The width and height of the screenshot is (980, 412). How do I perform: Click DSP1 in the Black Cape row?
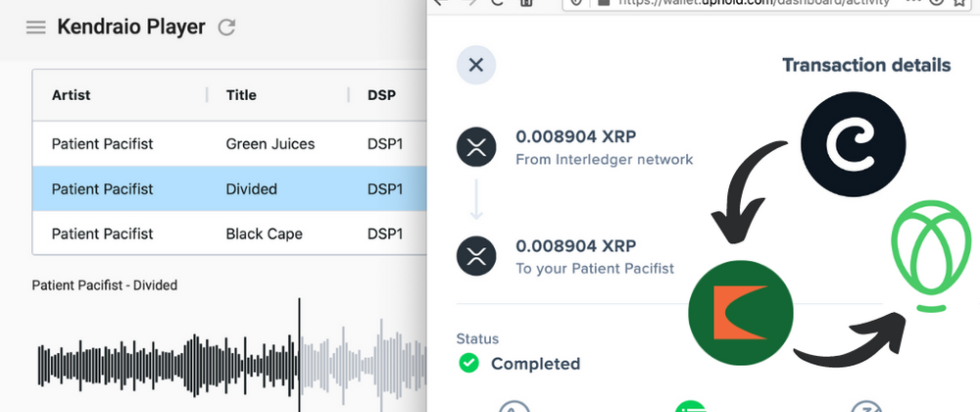[385, 233]
